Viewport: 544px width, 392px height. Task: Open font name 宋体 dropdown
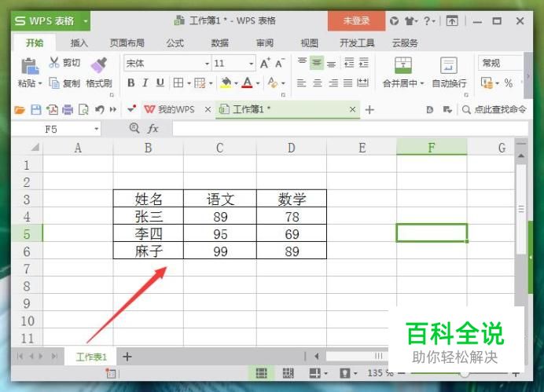pos(207,64)
